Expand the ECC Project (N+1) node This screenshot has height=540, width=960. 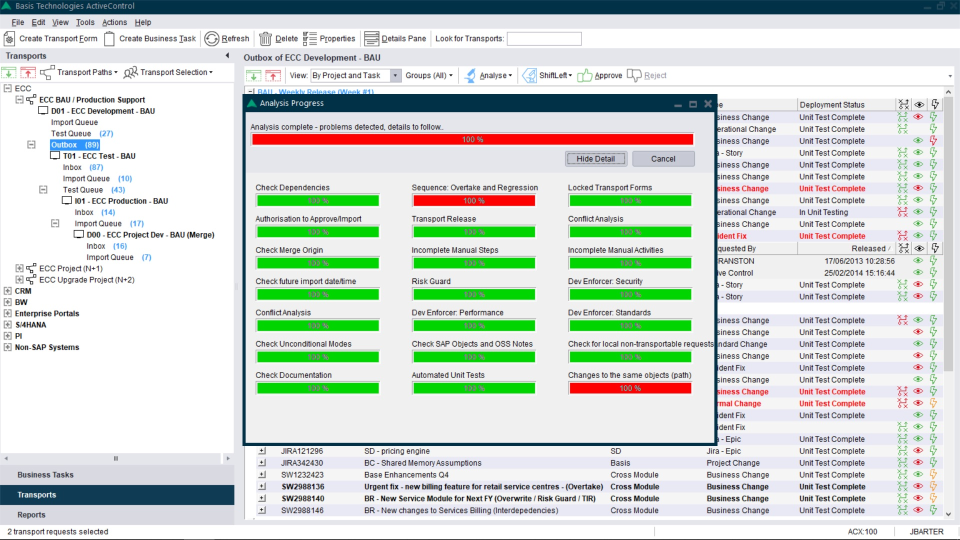[x=19, y=269]
